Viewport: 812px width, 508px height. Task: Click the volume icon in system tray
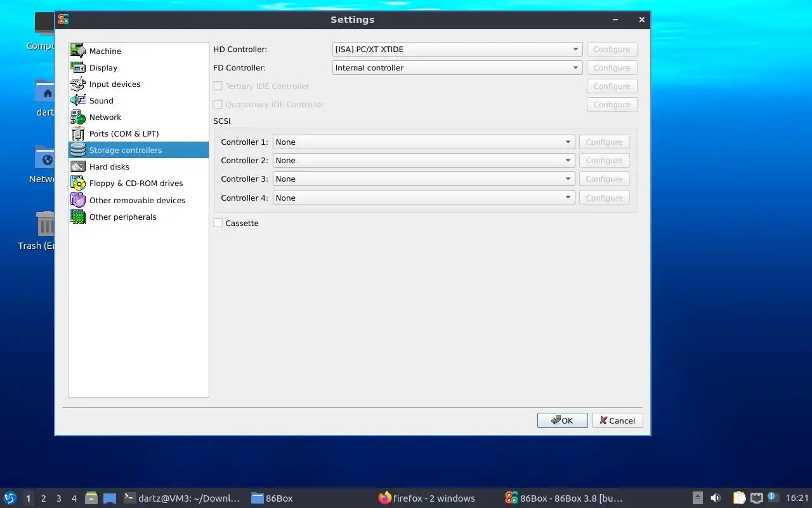(x=716, y=498)
